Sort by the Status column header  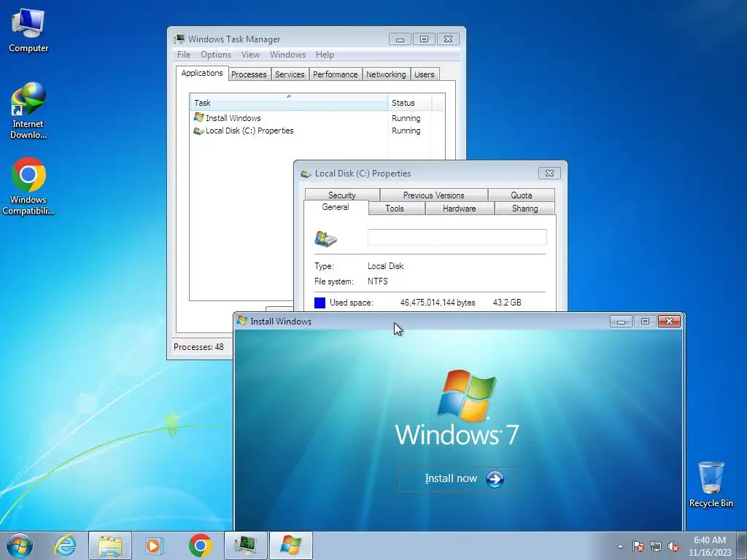click(410, 103)
